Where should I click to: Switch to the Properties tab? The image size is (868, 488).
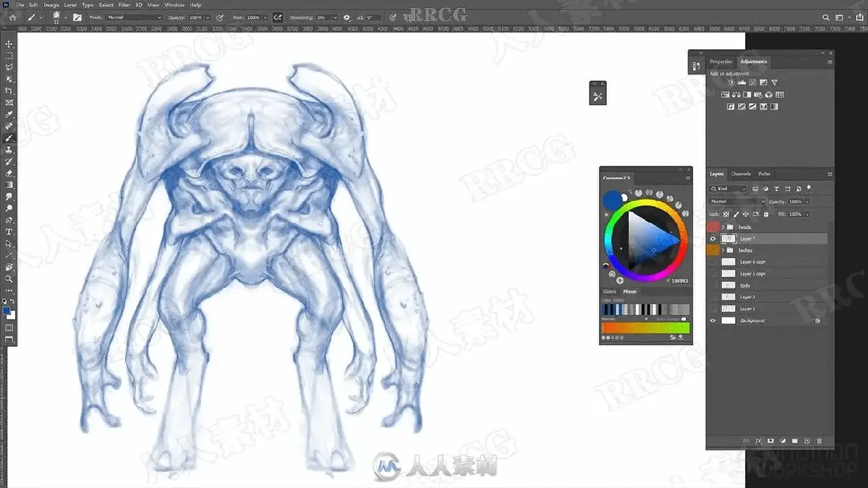pos(720,61)
